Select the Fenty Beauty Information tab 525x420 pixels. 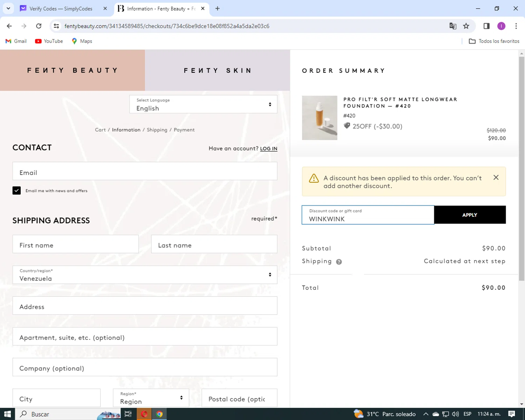point(161,8)
